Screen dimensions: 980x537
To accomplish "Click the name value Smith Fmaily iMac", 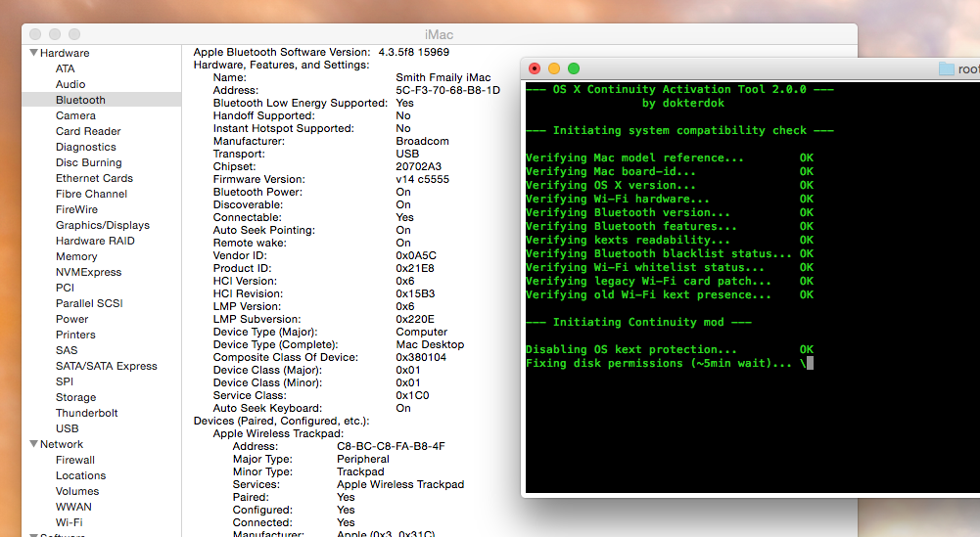I will [x=443, y=77].
